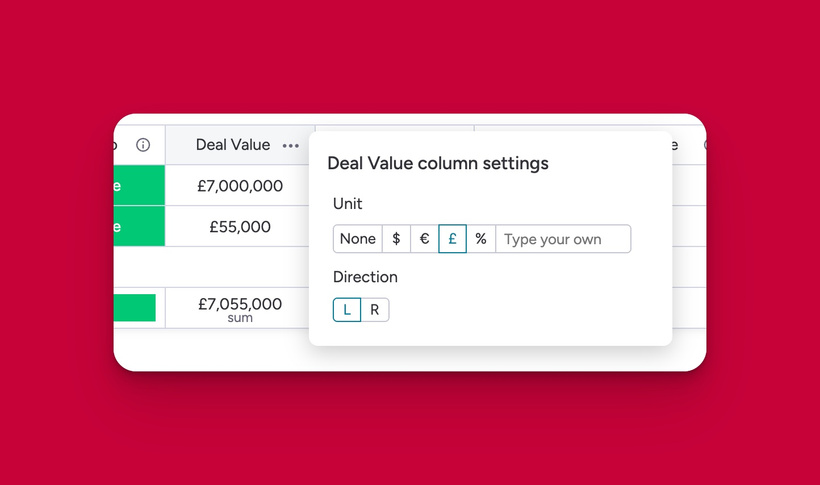Open the £7,055,000 sum summary cell
The image size is (820, 485).
240,309
